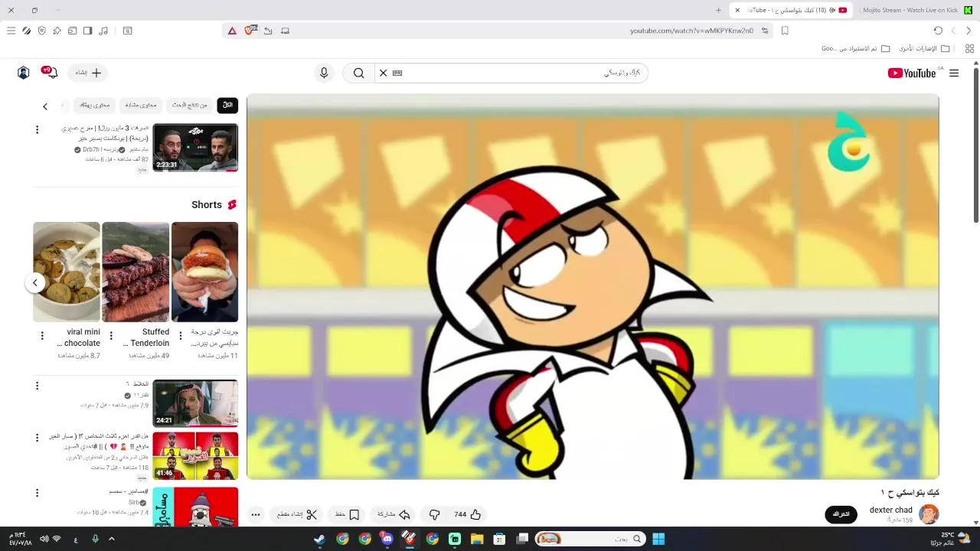
Task: Open dexter chad channel name link
Action: pos(890,510)
